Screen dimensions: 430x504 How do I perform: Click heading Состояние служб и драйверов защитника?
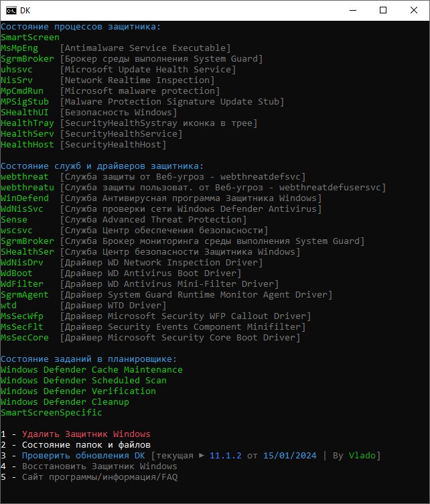pos(102,166)
